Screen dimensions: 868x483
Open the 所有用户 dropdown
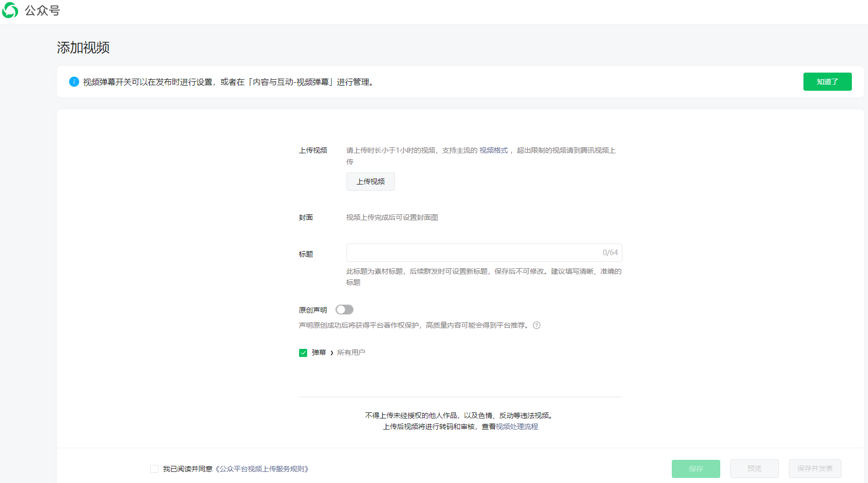tap(351, 352)
